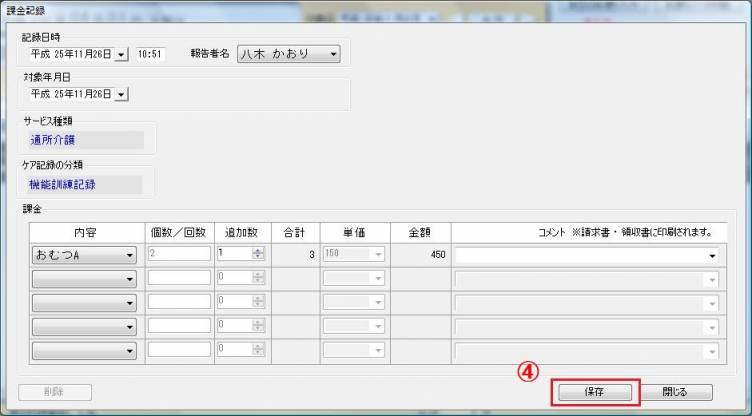Click the 機能訓練記録 care record field
Image resolution: width=752 pixels, height=416 pixels.
pos(85,184)
